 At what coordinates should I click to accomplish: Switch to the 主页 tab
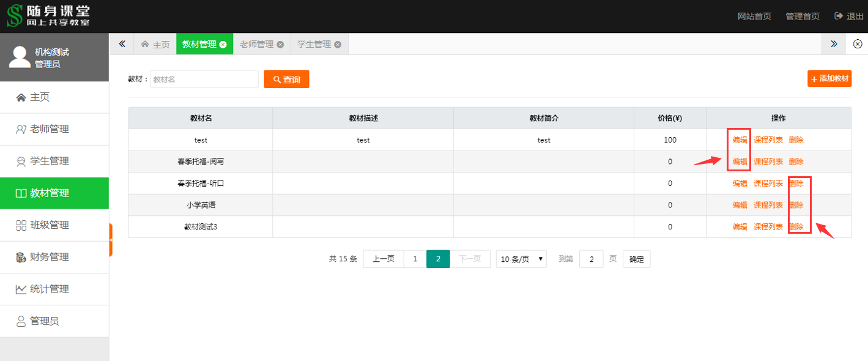click(x=155, y=45)
